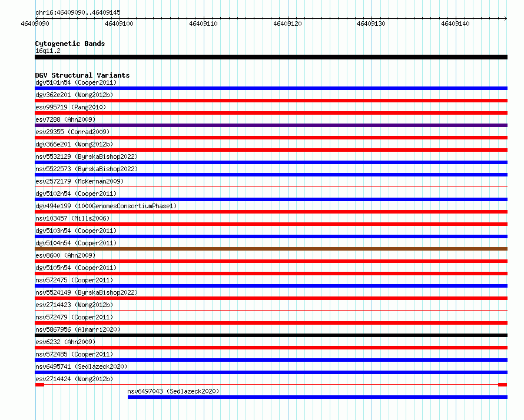524x420 pixels.
Task: Select the DGV Structural Variants track title
Action: tap(82, 75)
